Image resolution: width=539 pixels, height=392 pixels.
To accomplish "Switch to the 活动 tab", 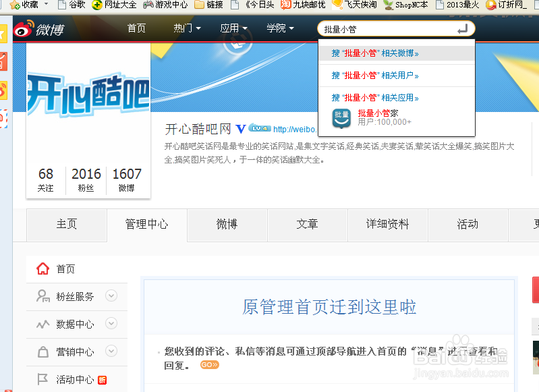I will click(468, 225).
